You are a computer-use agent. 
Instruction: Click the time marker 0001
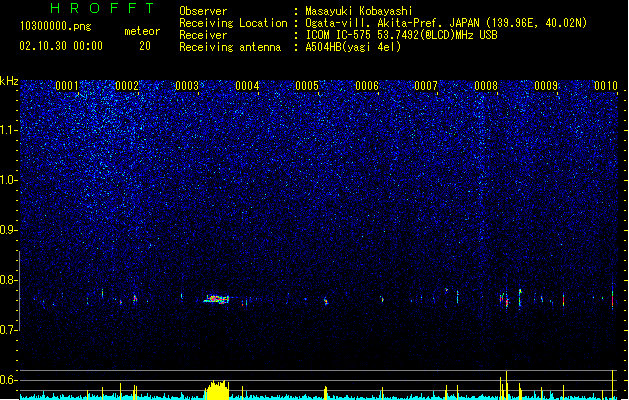click(x=67, y=86)
